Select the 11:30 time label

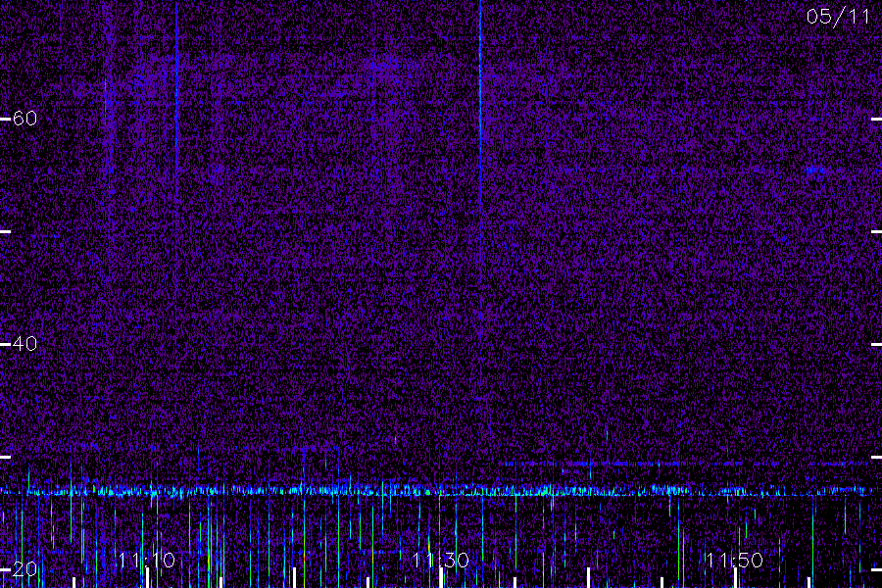[x=440, y=560]
